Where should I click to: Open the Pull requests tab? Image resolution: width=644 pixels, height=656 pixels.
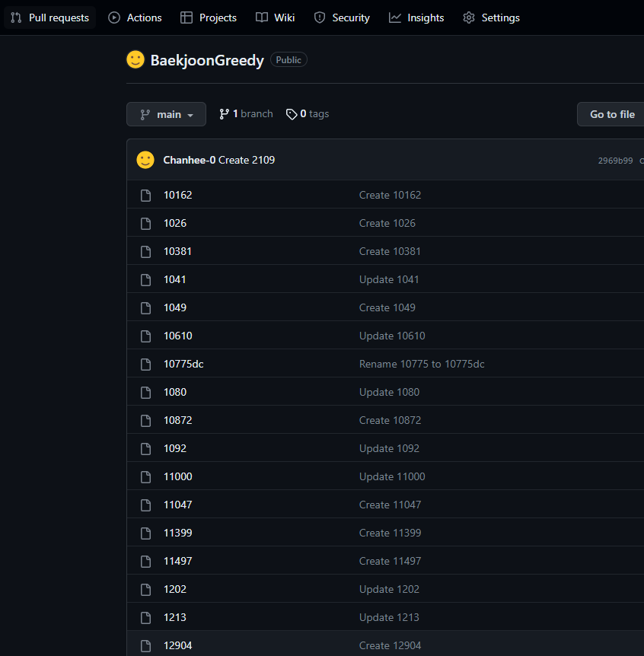(50, 18)
